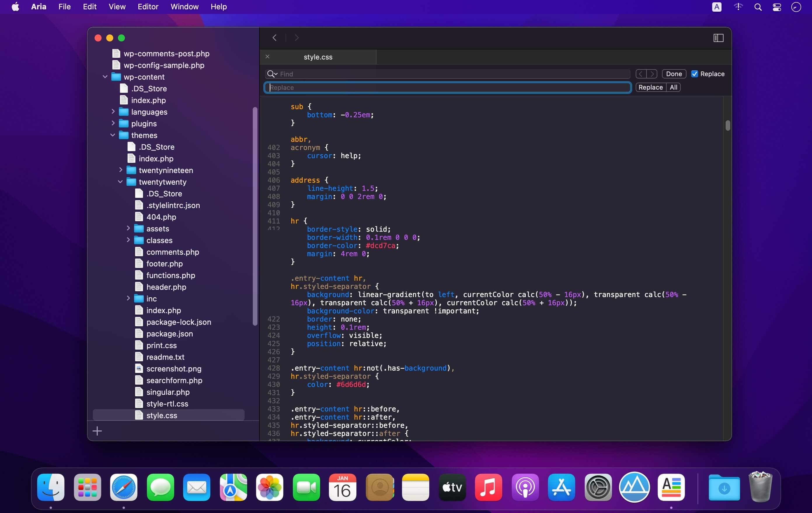Click the sidebar panel toggle icon
The image size is (812, 513).
click(718, 38)
